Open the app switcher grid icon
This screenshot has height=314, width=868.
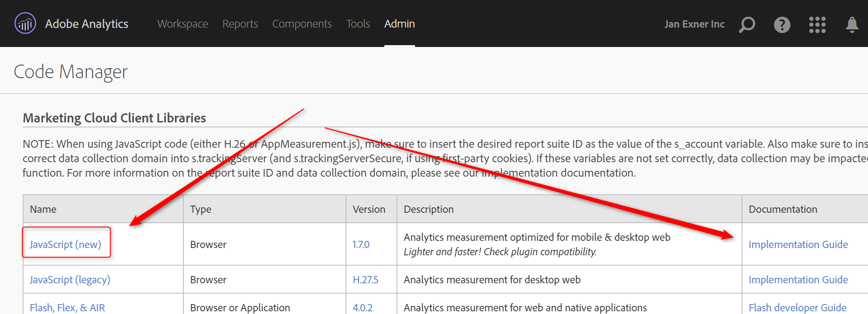click(x=817, y=24)
